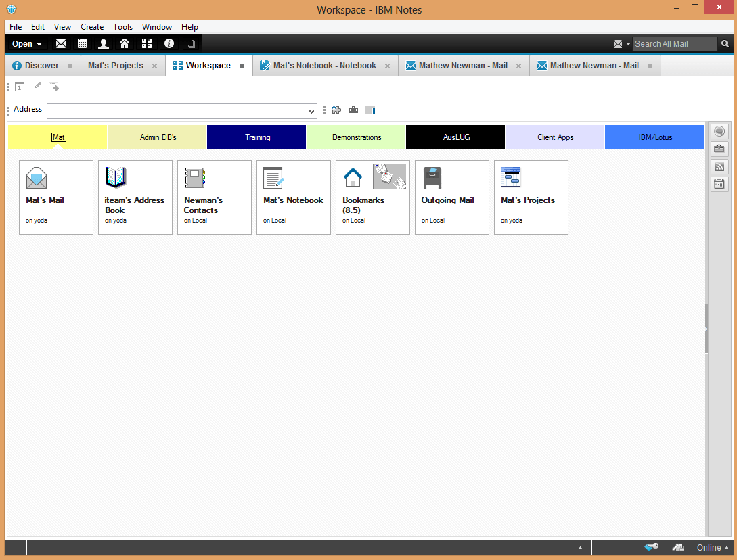Click the Home toolbar icon
The height and width of the screenshot is (560, 737).
click(125, 43)
